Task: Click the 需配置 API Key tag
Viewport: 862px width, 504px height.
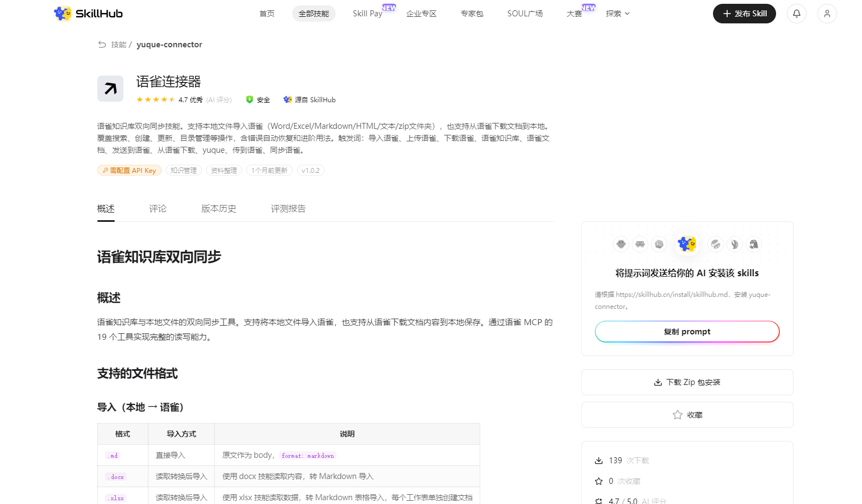Action: click(129, 170)
